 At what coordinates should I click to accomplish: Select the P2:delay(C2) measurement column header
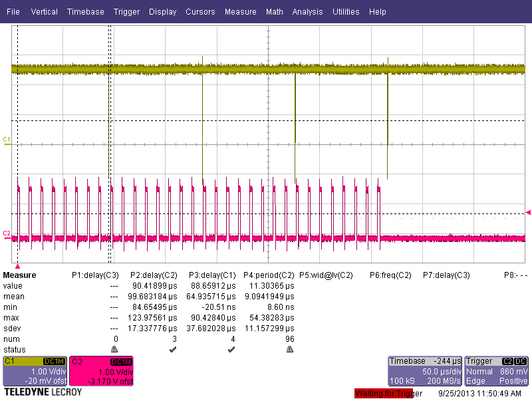coord(154,275)
